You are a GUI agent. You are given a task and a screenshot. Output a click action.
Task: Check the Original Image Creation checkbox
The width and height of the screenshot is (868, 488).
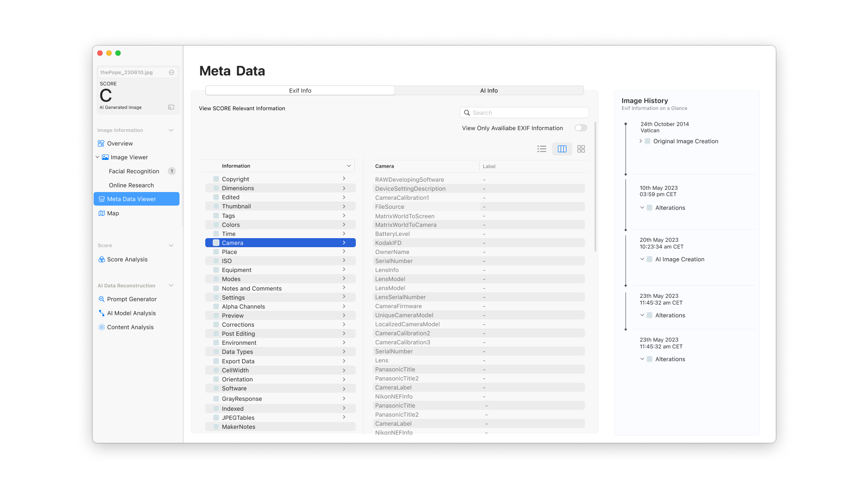[647, 141]
